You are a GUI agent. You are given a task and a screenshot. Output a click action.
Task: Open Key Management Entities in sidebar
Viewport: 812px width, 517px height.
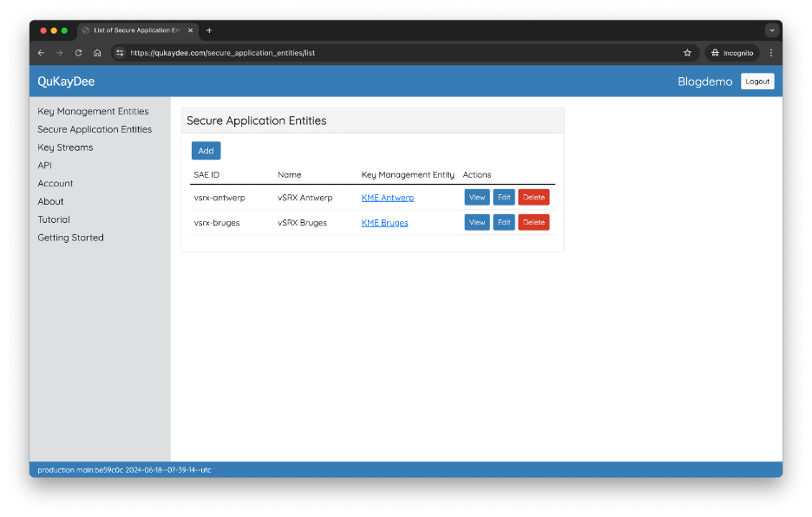[93, 112]
